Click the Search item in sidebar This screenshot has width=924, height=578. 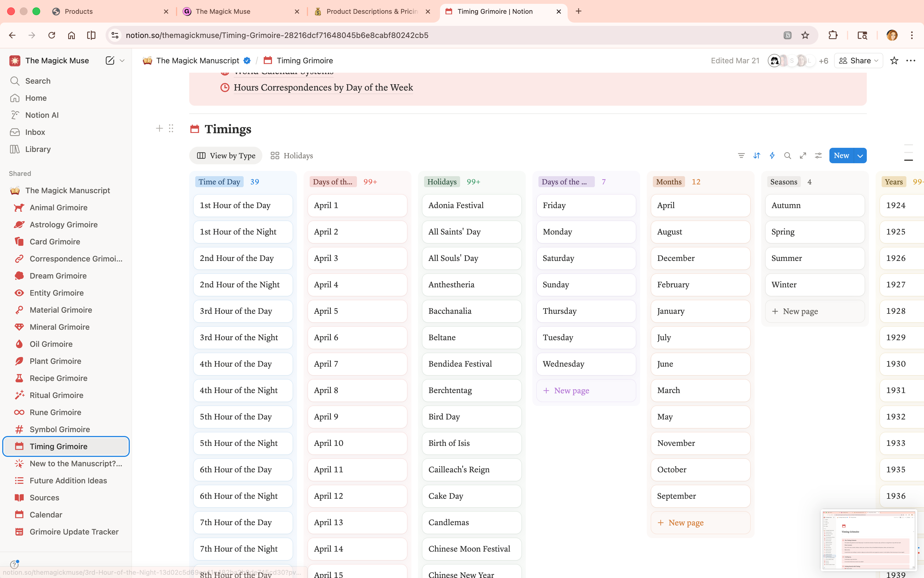coord(66,81)
